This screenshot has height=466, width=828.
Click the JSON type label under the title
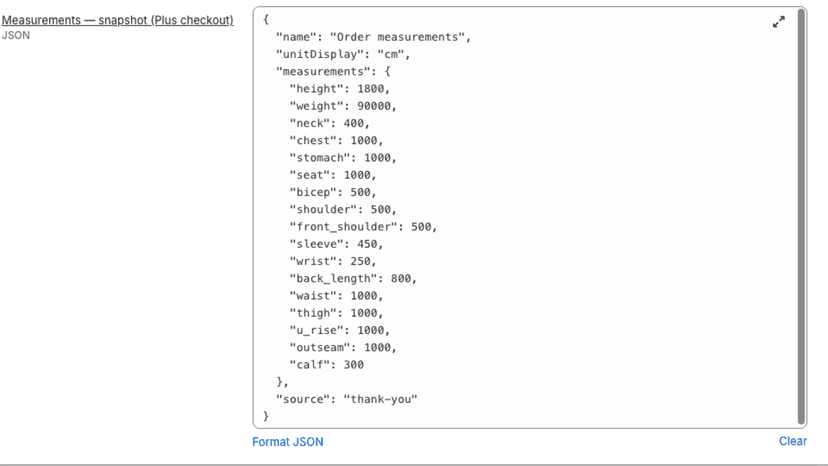pos(16,35)
